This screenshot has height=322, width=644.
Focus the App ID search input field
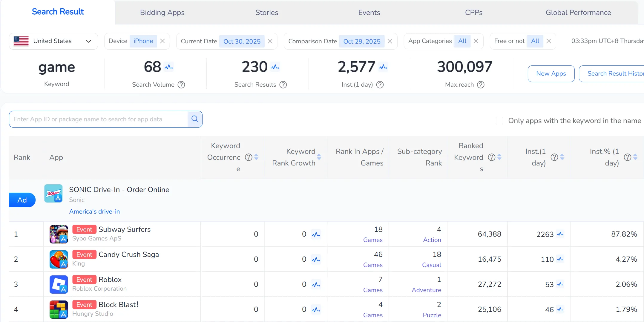click(99, 119)
